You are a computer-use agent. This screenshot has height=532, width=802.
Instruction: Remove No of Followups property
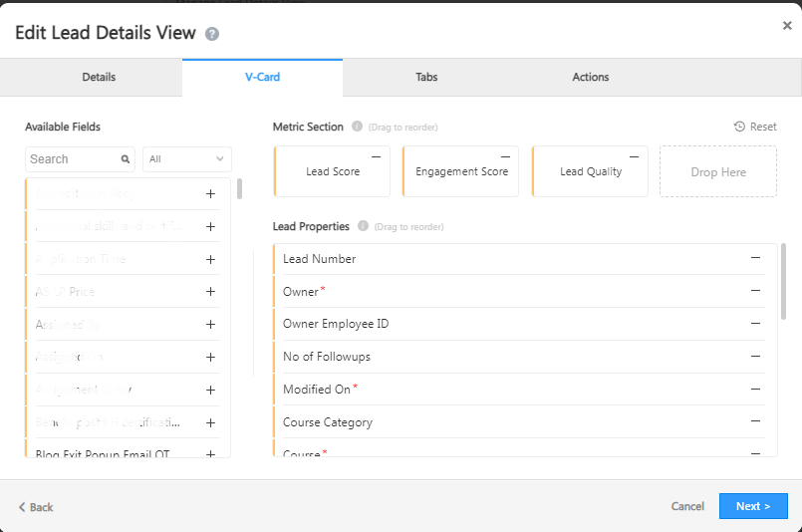click(x=756, y=357)
